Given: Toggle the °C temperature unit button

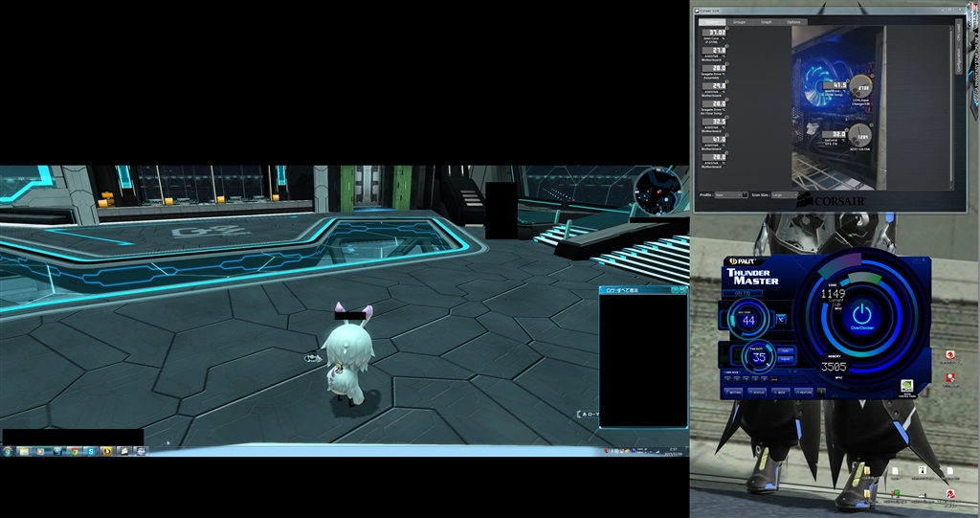Looking at the screenshot, I should [781, 319].
